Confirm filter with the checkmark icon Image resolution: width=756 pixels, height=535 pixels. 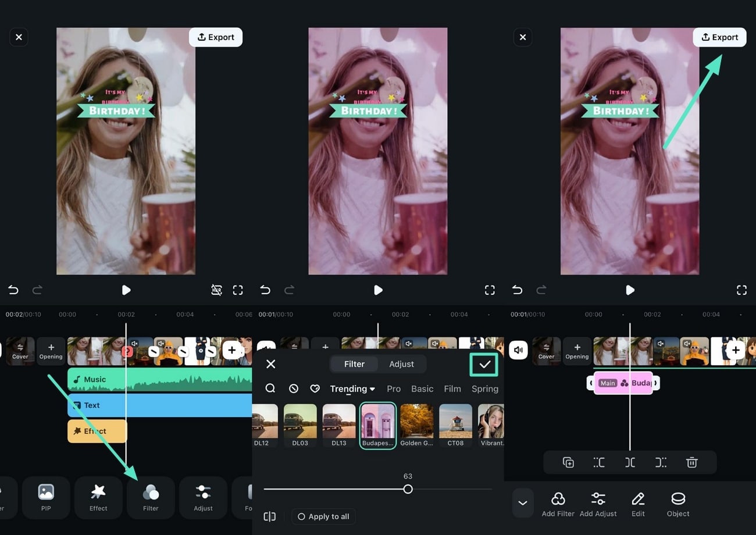(x=484, y=365)
